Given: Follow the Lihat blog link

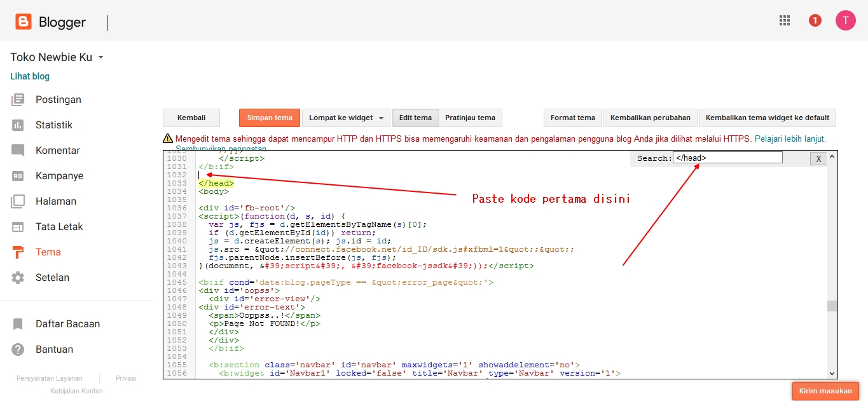Looking at the screenshot, I should click(x=30, y=76).
